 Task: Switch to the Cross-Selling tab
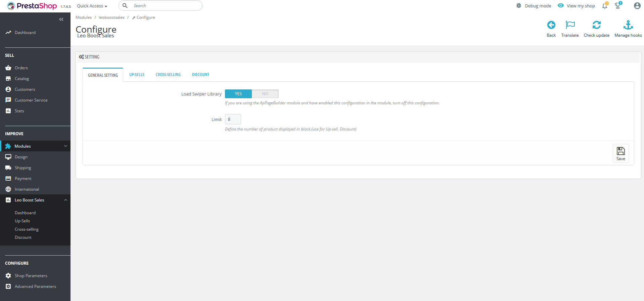(x=168, y=75)
